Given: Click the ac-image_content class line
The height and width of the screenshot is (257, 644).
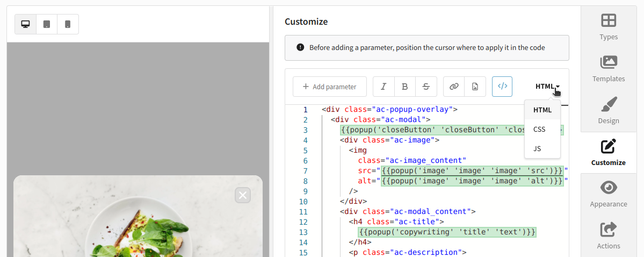Looking at the screenshot, I should 413,161.
